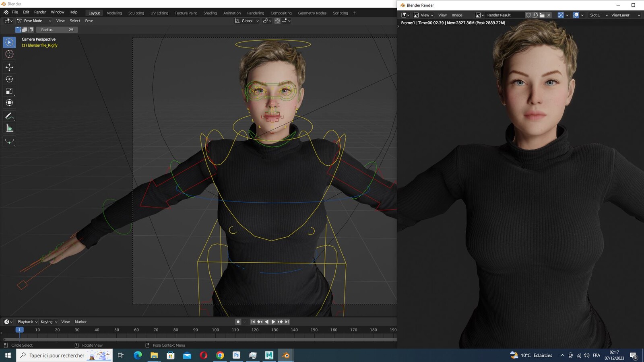Open the pivot point dropdown
The width and height of the screenshot is (644, 362).
click(x=267, y=21)
